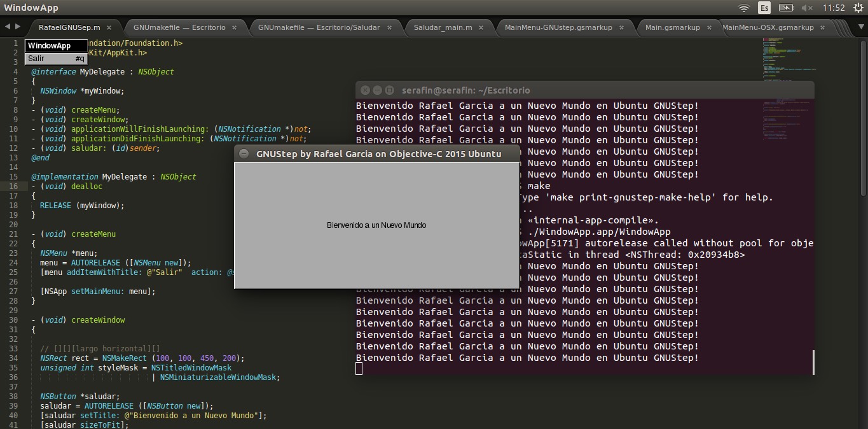Click the battery status indicator

pyautogui.click(x=786, y=8)
